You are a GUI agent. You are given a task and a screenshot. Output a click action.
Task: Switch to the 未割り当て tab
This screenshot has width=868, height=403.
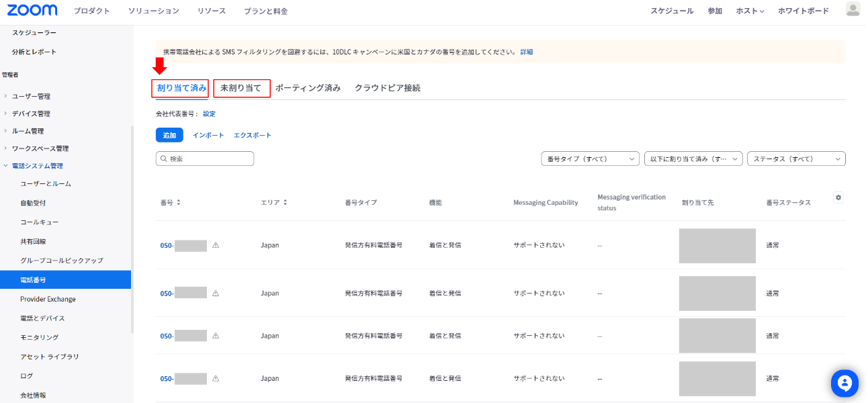click(241, 88)
